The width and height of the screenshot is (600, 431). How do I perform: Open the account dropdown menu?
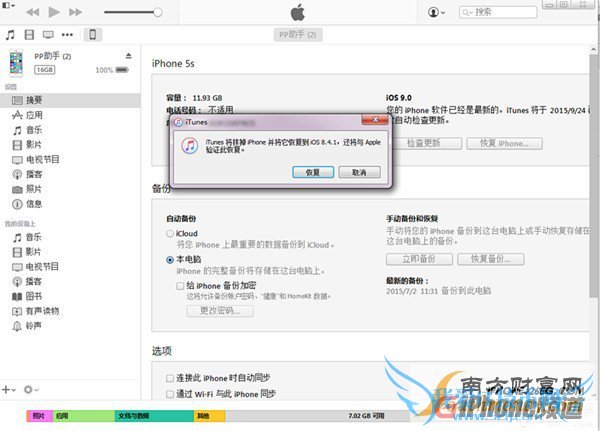pos(436,12)
